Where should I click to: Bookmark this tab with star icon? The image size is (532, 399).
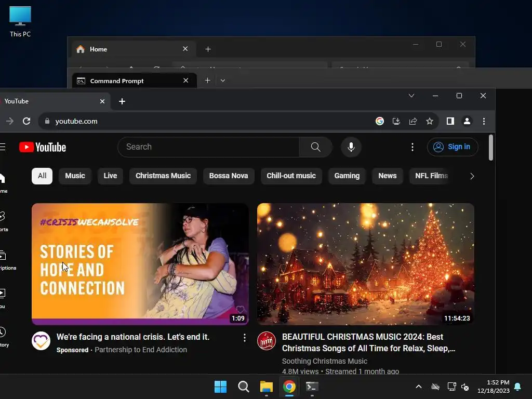point(430,121)
